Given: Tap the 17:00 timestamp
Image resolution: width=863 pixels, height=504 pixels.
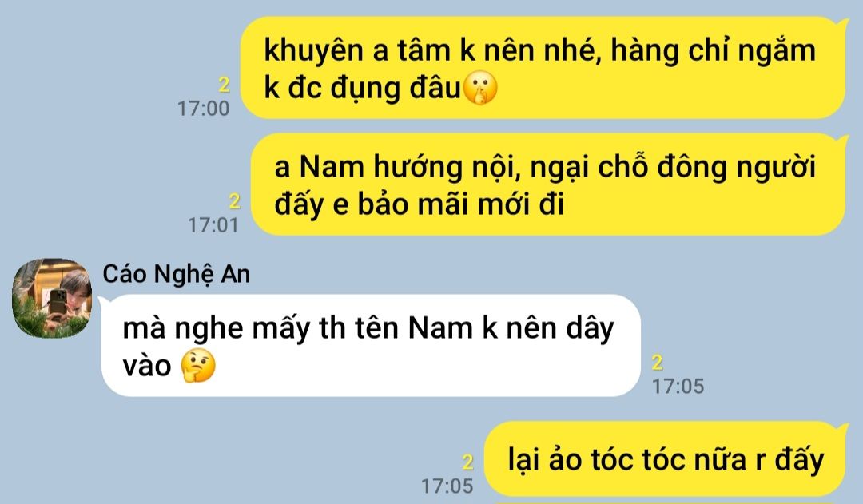Looking at the screenshot, I should click(x=203, y=109).
